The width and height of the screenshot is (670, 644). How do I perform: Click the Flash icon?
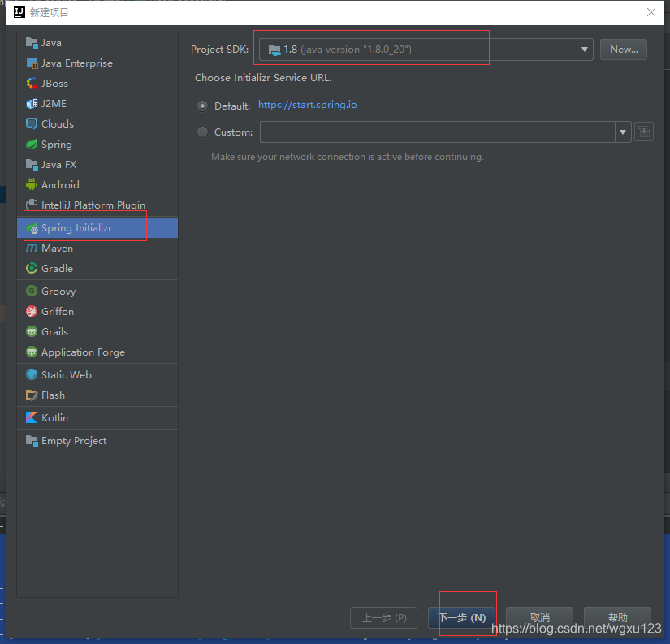pos(32,395)
